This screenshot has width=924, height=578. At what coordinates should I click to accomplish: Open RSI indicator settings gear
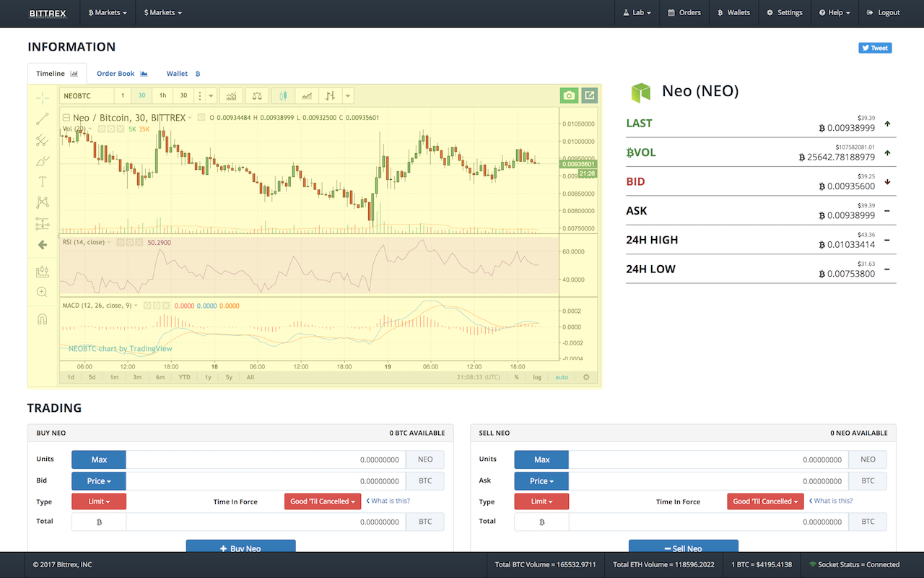click(x=130, y=243)
